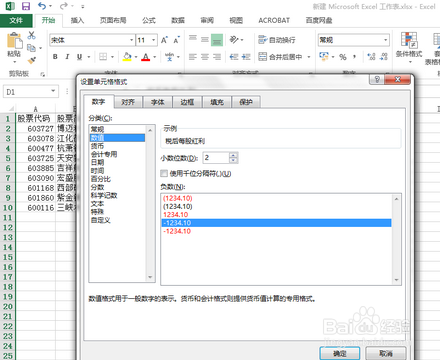Click the Align Left icon

[193, 57]
